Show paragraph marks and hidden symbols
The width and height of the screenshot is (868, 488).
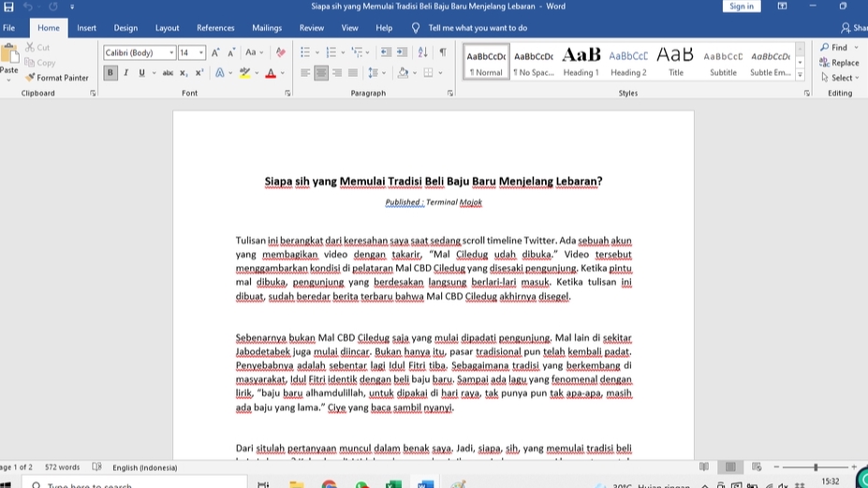click(x=443, y=52)
